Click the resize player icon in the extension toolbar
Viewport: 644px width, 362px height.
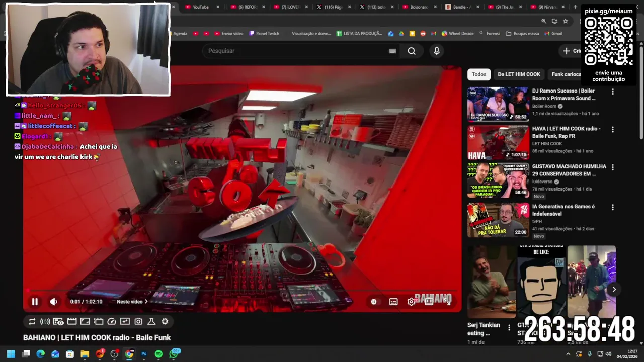click(x=125, y=321)
